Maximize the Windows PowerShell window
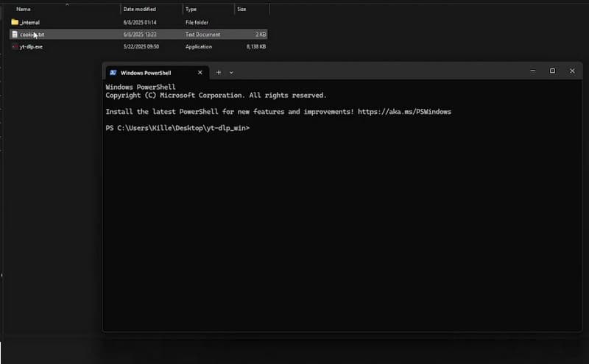This screenshot has width=589, height=364. tap(553, 71)
